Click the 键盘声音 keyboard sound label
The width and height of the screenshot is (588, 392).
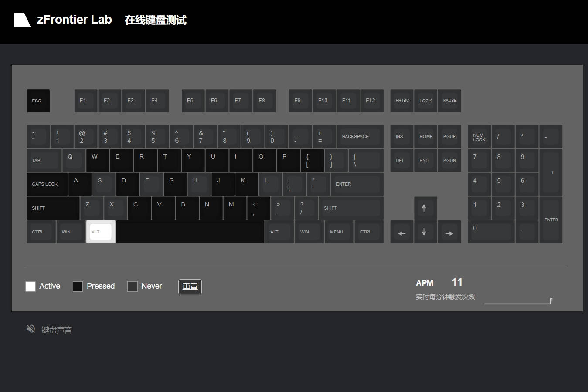point(57,330)
